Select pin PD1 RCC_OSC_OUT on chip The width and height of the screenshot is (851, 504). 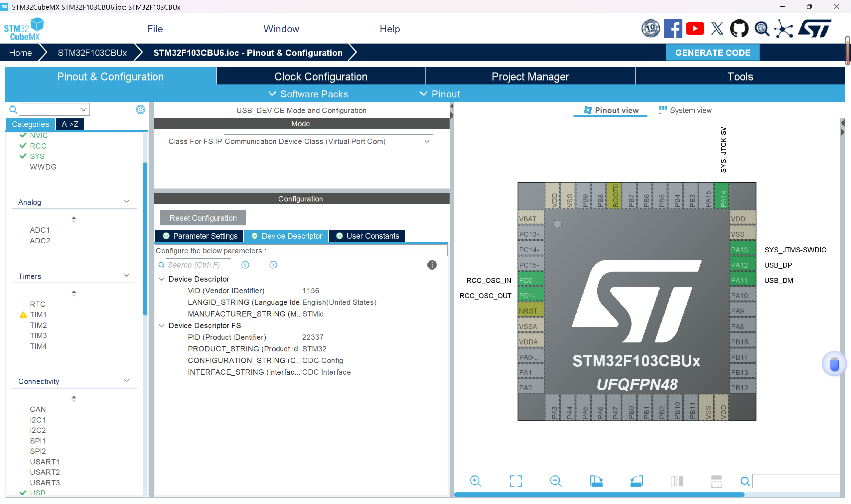click(x=531, y=296)
